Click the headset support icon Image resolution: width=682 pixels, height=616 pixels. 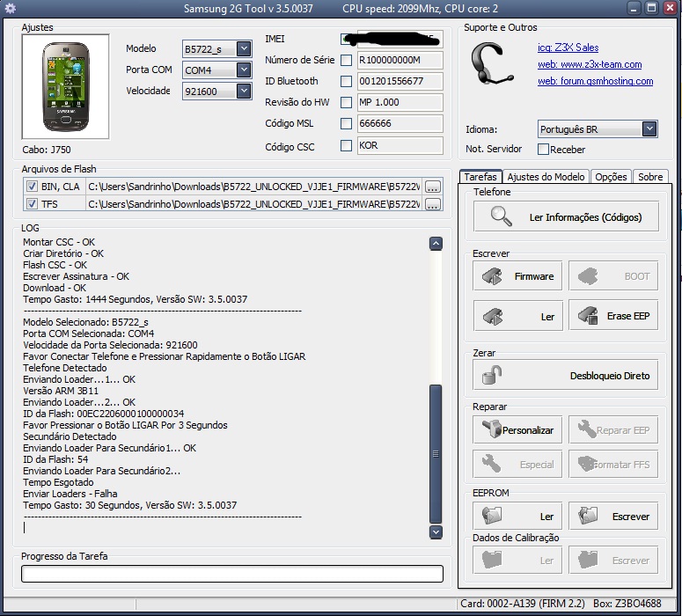492,63
